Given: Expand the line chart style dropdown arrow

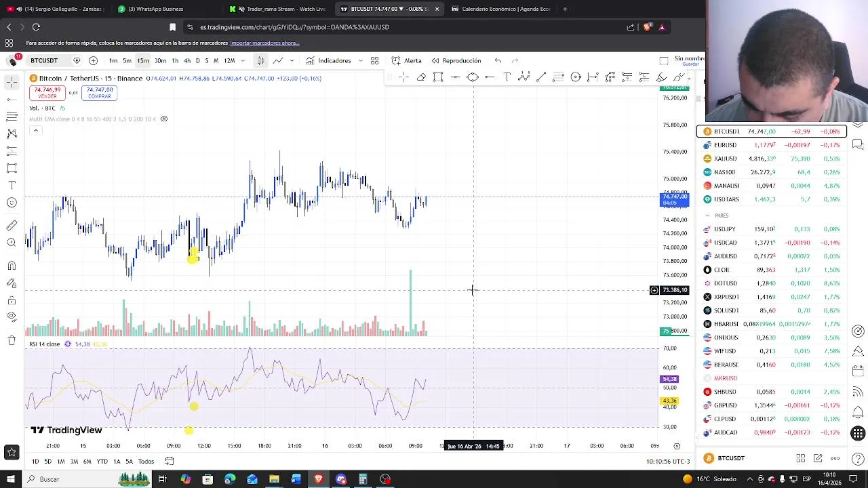Looking at the screenshot, I should (x=292, y=60).
